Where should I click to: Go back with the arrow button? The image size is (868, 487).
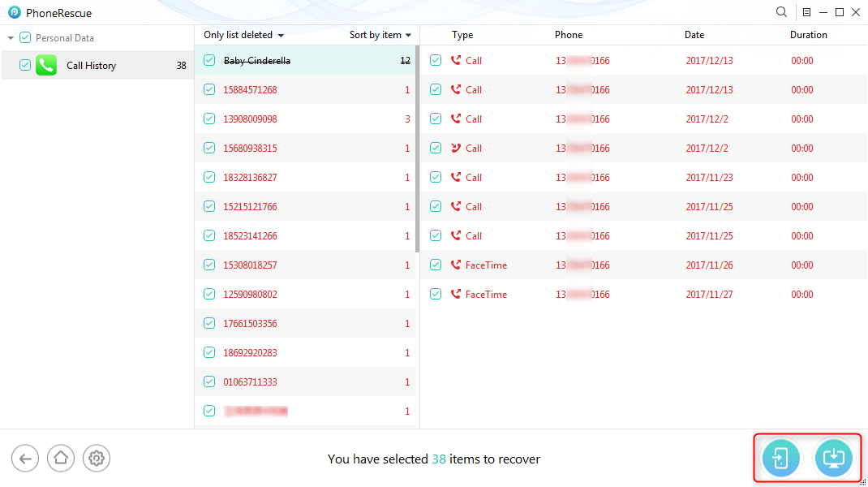(25, 459)
